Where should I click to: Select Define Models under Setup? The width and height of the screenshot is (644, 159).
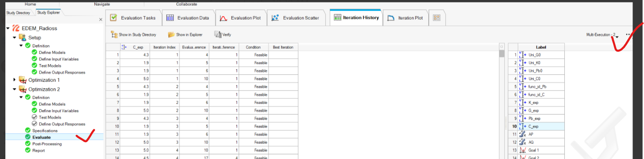52,52
